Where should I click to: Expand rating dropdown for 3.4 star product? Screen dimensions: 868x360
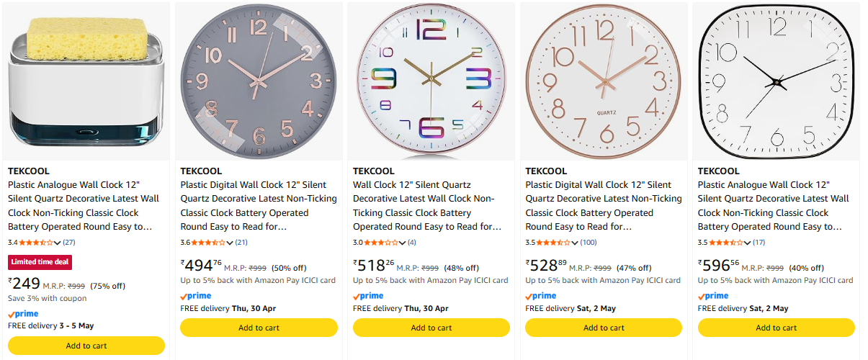pyautogui.click(x=58, y=243)
